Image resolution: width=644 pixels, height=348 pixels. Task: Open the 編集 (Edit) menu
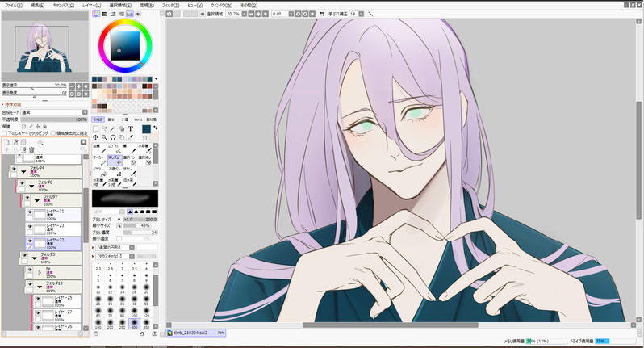[x=37, y=6]
